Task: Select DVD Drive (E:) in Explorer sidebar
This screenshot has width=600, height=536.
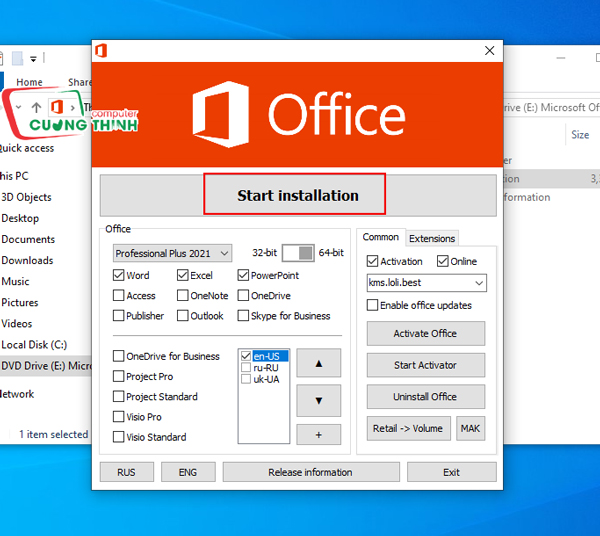Action: 46,366
